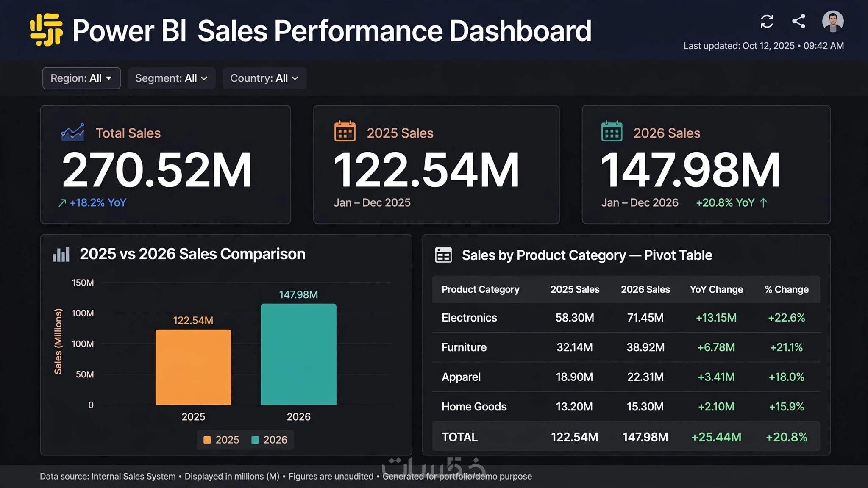Image resolution: width=868 pixels, height=488 pixels.
Task: Click the 122.54M label above orange bar
Action: [x=193, y=321]
